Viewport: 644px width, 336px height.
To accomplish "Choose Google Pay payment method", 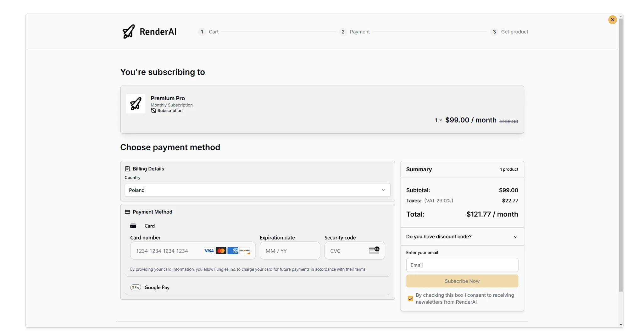I will point(258,287).
